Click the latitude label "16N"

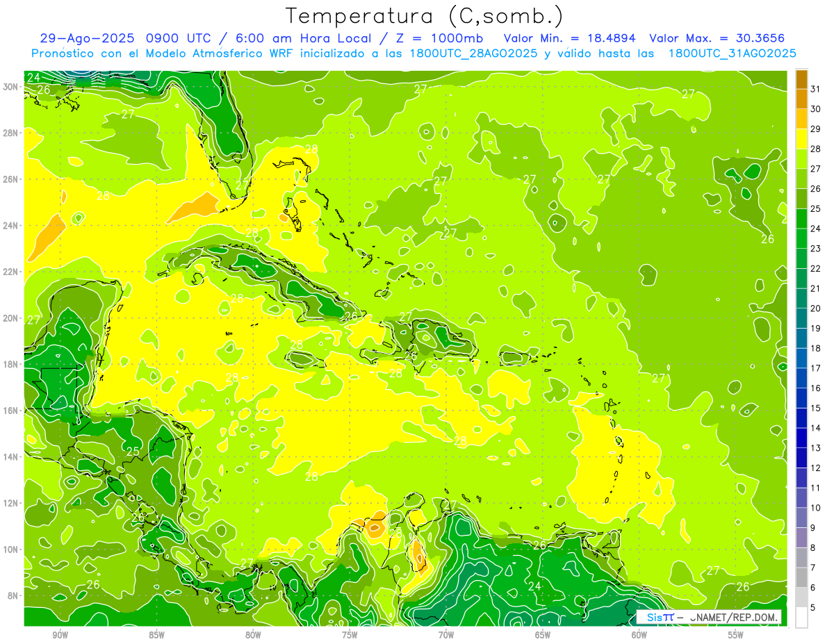10,411
